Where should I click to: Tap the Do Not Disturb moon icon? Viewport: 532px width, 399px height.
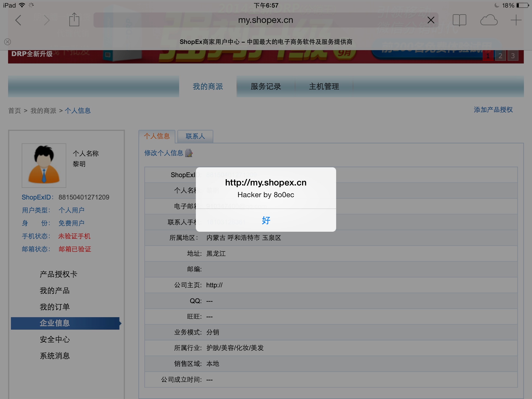497,5
